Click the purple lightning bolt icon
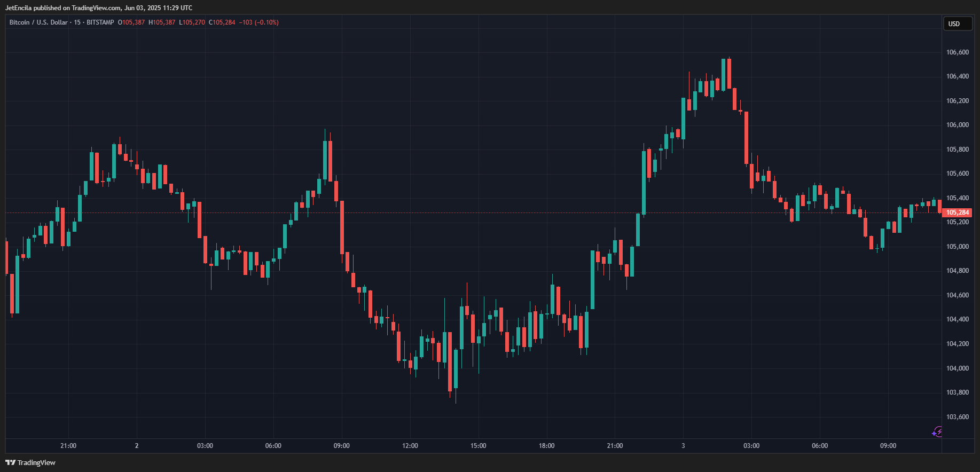Viewport: 980px width, 472px height. click(937, 432)
